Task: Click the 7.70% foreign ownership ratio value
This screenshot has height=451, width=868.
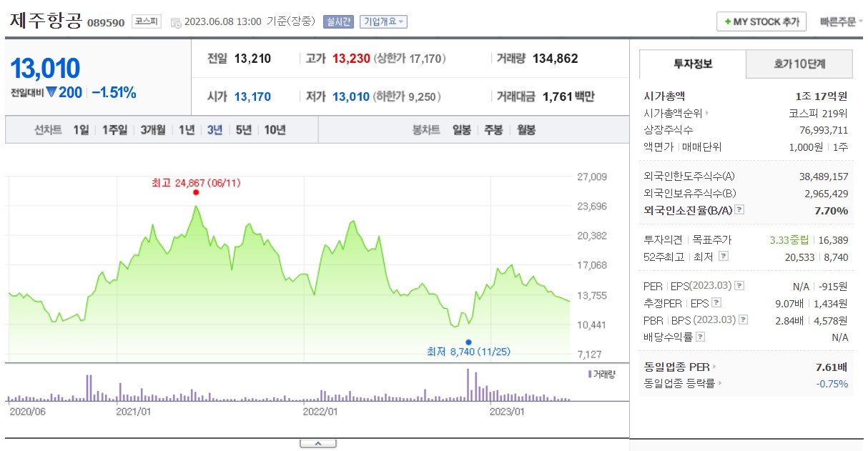Action: (x=831, y=210)
